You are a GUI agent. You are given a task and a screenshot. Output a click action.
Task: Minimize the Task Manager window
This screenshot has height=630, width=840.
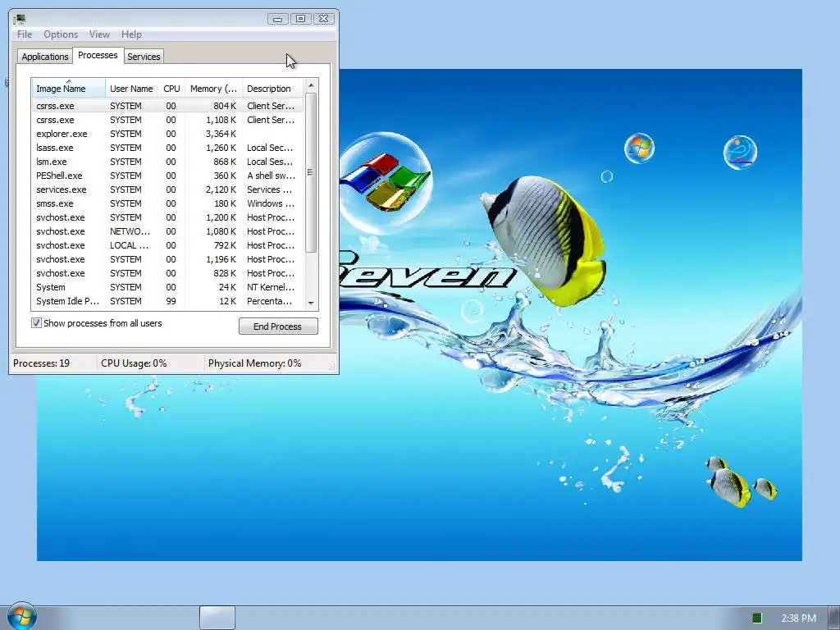[x=277, y=19]
